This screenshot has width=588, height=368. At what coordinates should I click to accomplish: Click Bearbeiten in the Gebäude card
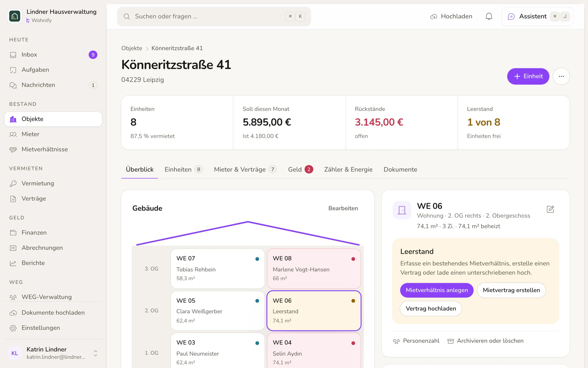tap(343, 208)
